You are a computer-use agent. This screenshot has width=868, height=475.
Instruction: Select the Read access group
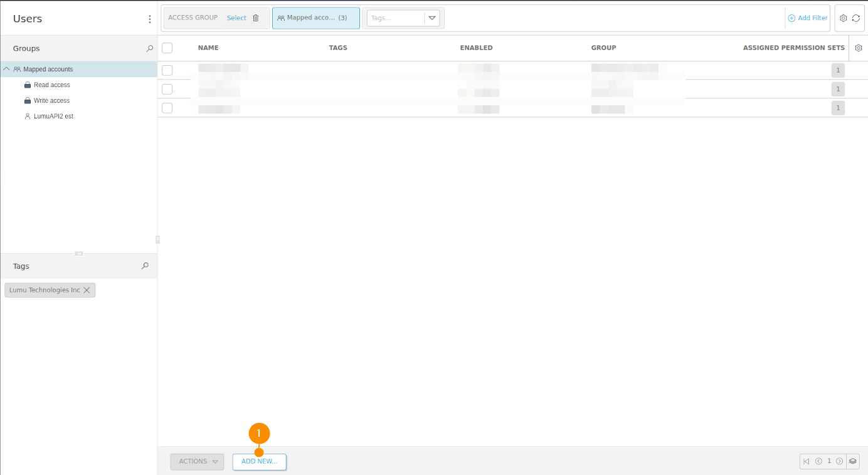51,85
